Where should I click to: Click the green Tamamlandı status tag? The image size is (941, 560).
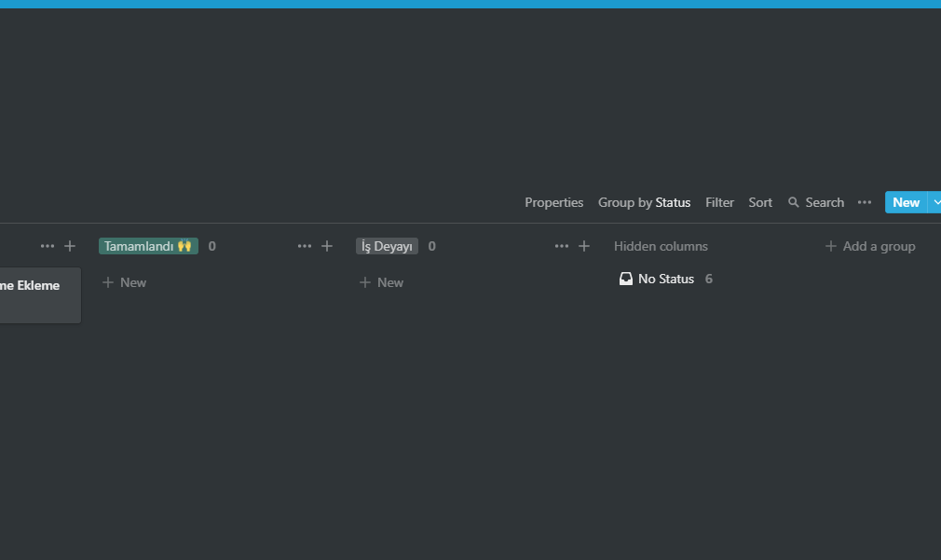tap(148, 246)
